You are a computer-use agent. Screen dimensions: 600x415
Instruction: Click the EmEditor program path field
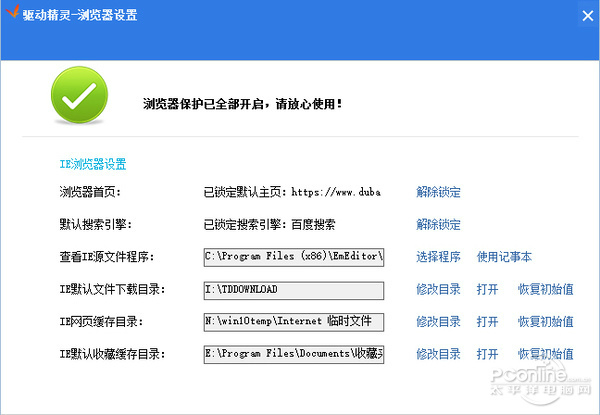point(294,257)
